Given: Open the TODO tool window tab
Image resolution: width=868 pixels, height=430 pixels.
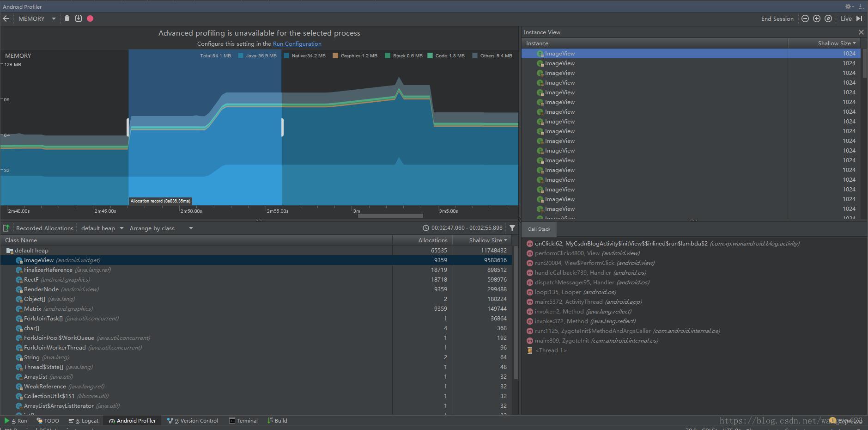Looking at the screenshot, I should [48, 421].
